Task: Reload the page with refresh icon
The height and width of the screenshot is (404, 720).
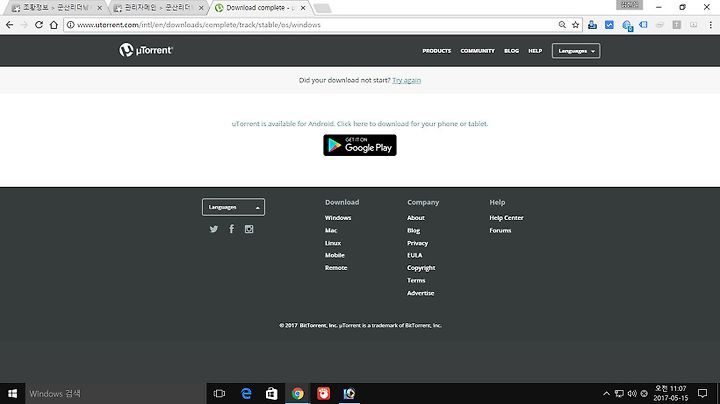Action: tap(39, 25)
